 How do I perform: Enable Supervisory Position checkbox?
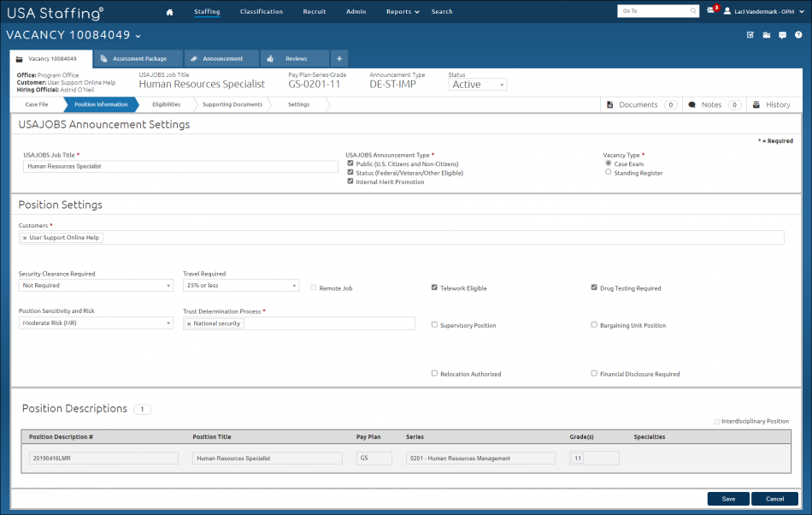click(x=434, y=324)
